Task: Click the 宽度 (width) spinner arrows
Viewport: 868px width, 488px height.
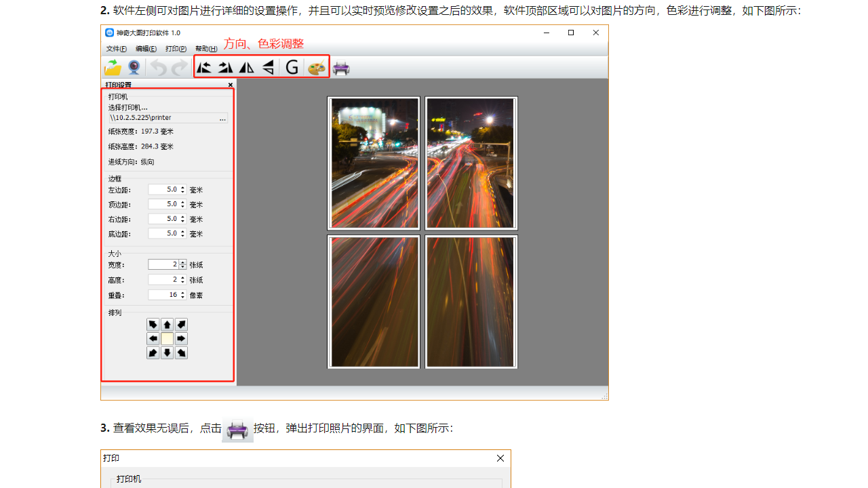Action: point(182,265)
